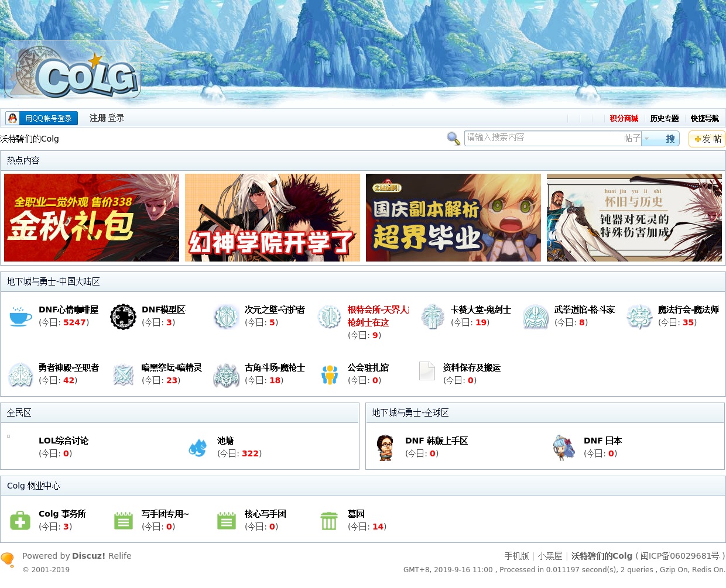Image resolution: width=726 pixels, height=588 pixels.
Task: Click the magnifier search icon
Action: [453, 138]
